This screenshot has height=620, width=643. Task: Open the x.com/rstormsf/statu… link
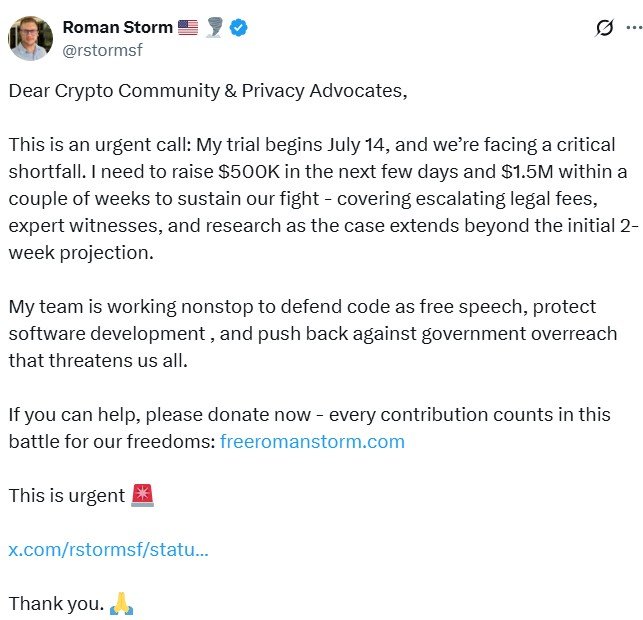(108, 549)
